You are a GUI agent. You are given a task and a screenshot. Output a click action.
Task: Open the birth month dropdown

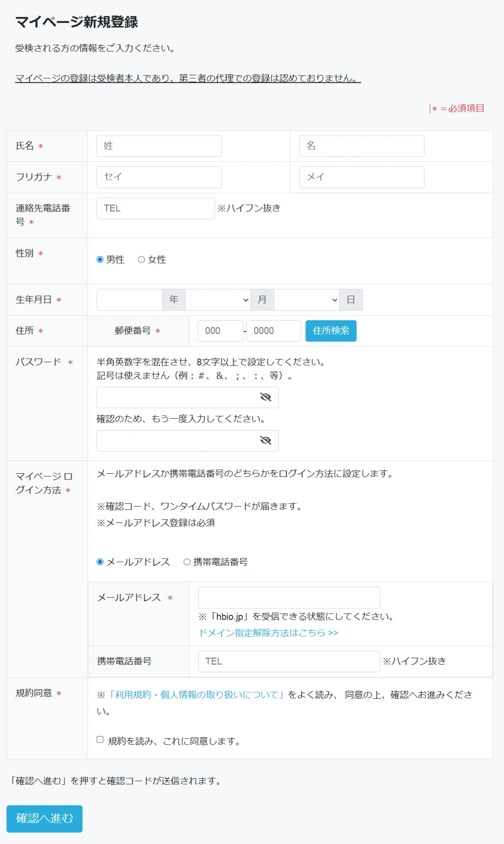pos(218,300)
